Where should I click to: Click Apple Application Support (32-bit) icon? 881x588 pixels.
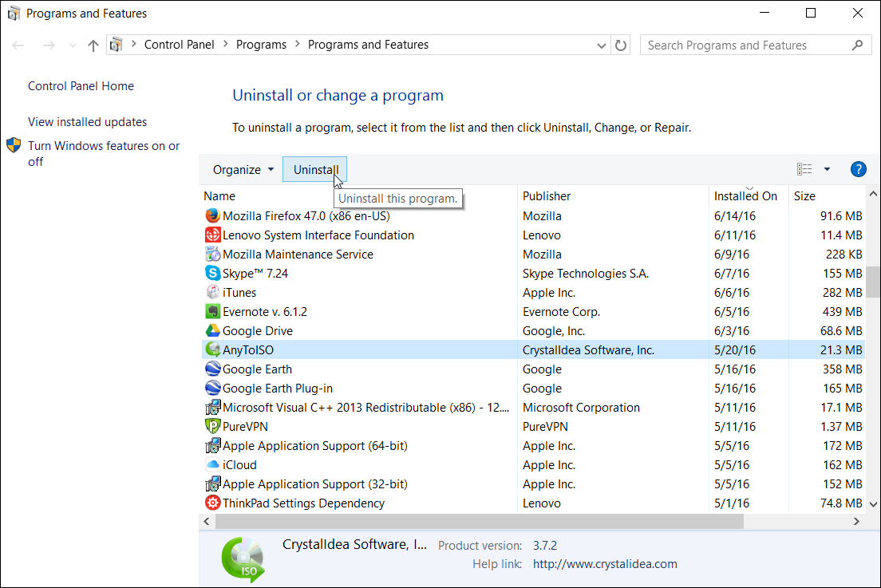click(x=212, y=483)
